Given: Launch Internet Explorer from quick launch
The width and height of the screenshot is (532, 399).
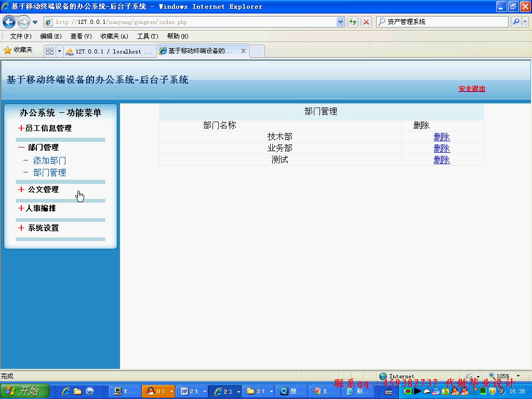Looking at the screenshot, I should (x=66, y=392).
